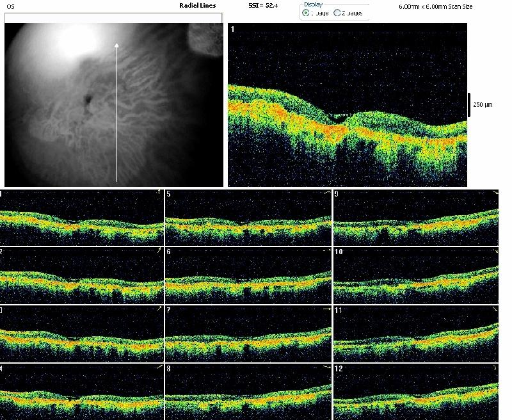Select radial scan thumbnail 6
512x420 pixels.
click(248, 275)
